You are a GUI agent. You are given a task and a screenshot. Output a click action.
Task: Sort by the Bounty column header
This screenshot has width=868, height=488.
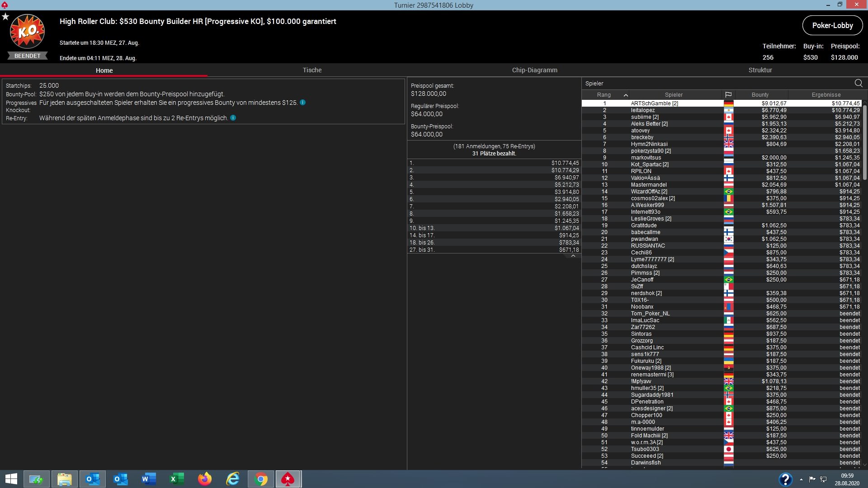point(760,95)
